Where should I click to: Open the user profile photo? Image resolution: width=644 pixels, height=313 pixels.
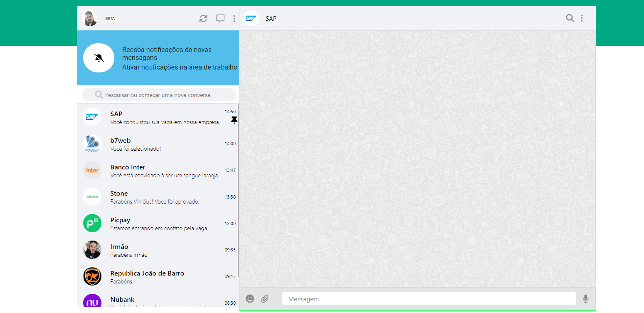tap(90, 18)
